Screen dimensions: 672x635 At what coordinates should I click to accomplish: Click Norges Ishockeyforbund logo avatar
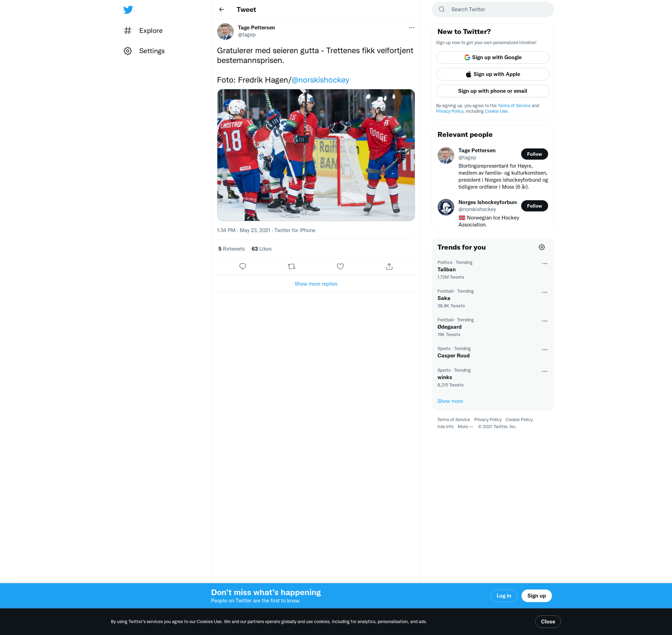[446, 207]
